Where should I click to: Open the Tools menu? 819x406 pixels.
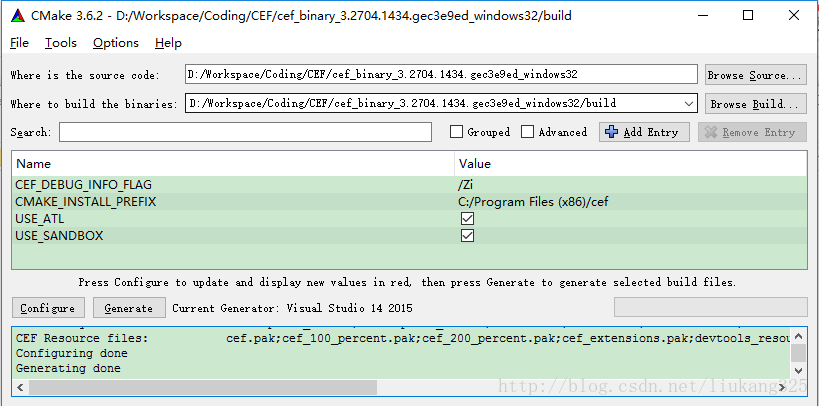click(x=61, y=43)
